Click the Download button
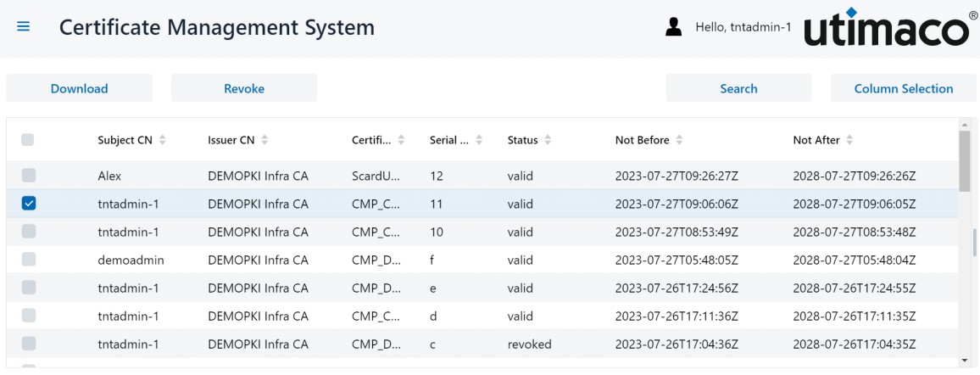 [80, 88]
